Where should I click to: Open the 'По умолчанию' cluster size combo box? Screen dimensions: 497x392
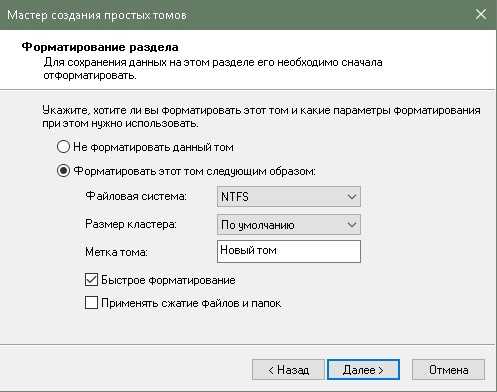click(x=289, y=225)
